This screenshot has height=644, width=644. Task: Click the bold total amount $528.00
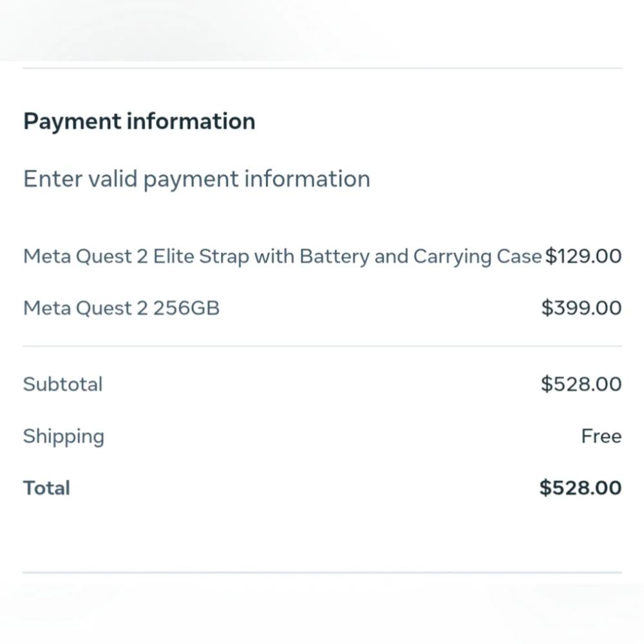580,488
